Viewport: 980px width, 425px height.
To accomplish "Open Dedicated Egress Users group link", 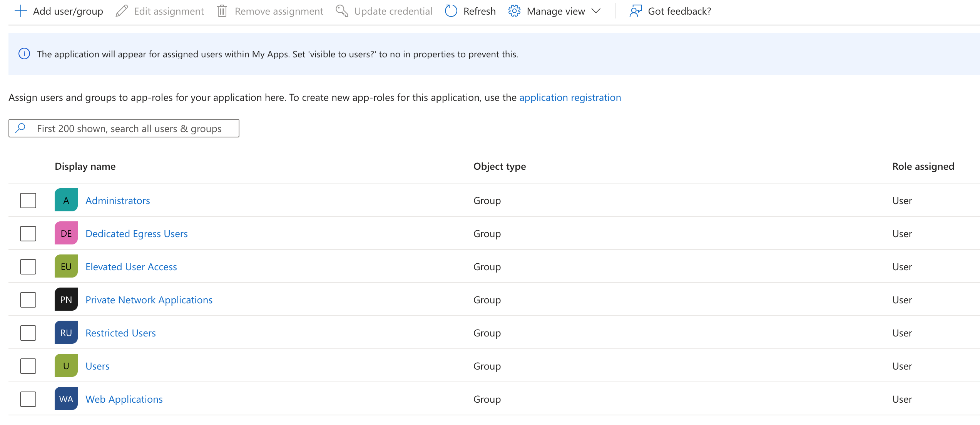I will point(137,234).
